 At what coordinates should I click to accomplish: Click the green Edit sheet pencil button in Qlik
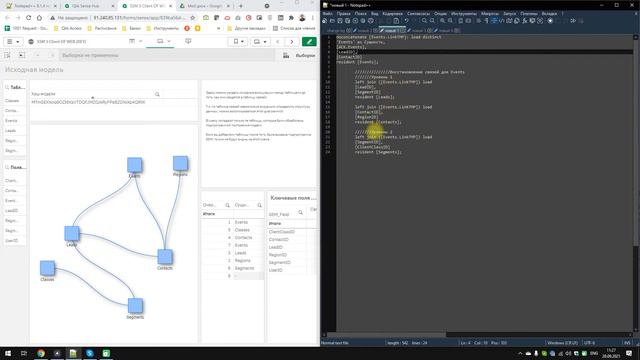point(309,42)
